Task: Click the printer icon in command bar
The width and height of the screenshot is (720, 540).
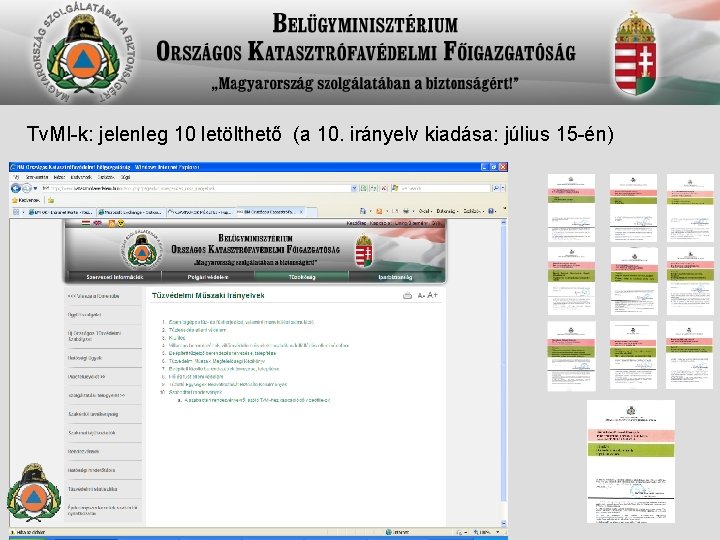Action: point(406,211)
